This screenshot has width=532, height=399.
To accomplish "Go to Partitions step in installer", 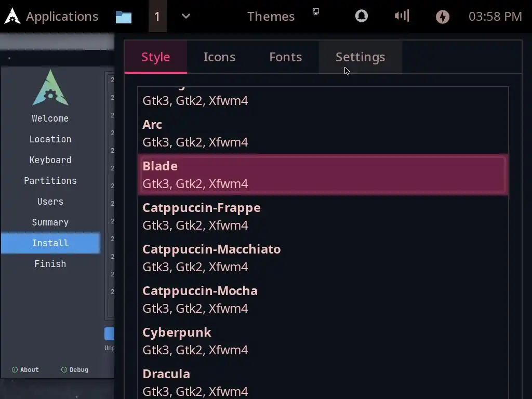I will [x=50, y=180].
